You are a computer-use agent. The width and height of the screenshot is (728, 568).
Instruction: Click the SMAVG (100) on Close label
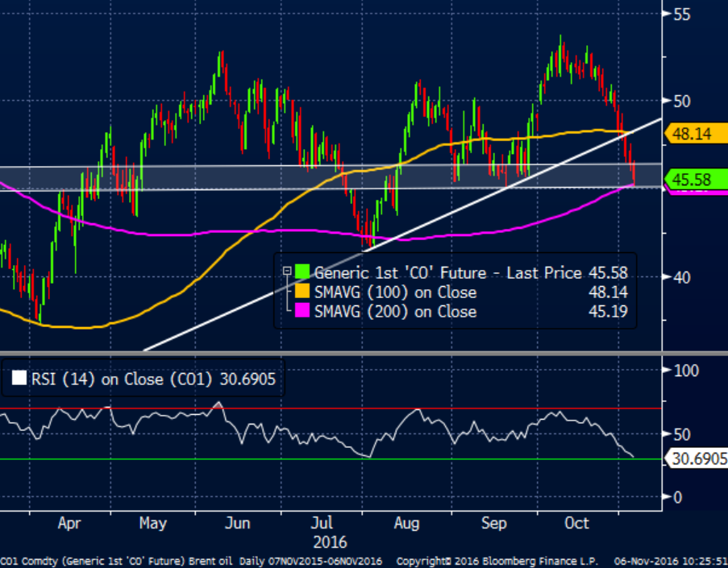pyautogui.click(x=395, y=292)
